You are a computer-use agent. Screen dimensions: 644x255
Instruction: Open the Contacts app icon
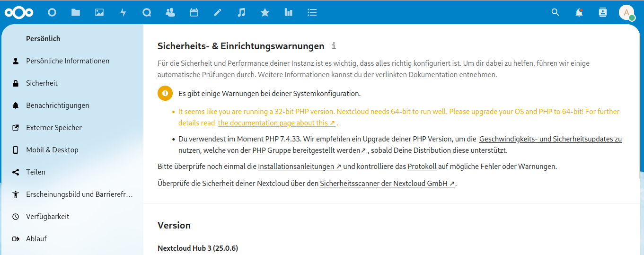(170, 12)
